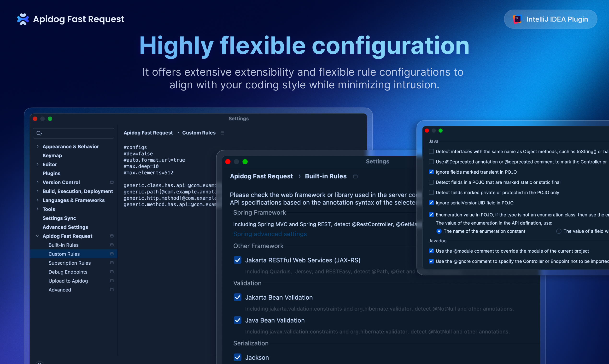
Task: Open Settings Sync page
Action: pyautogui.click(x=59, y=218)
